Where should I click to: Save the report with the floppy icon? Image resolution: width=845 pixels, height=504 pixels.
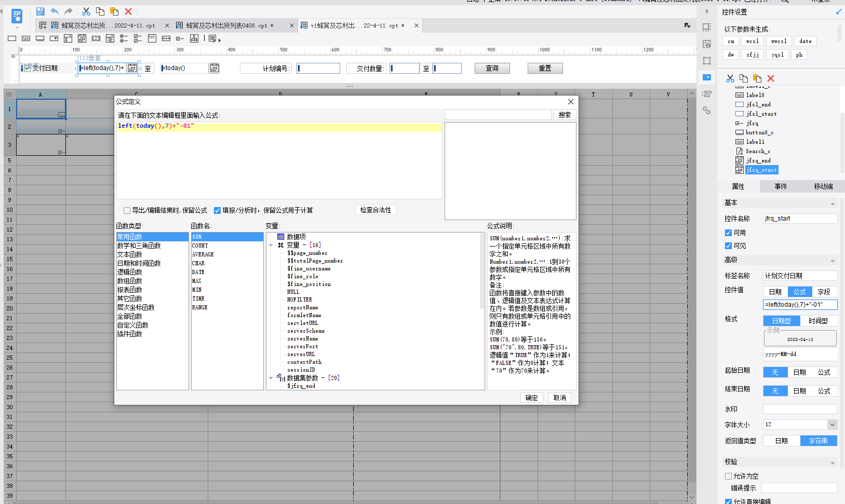40,11
